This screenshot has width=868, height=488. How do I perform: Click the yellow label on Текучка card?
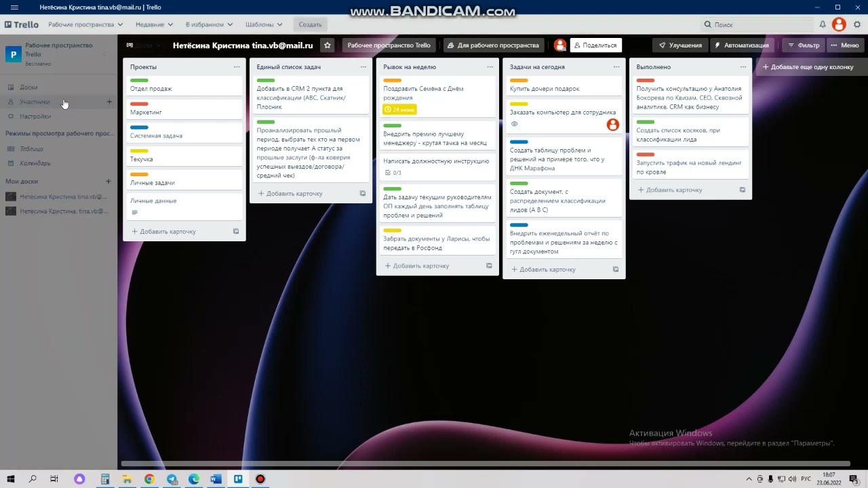click(x=139, y=151)
